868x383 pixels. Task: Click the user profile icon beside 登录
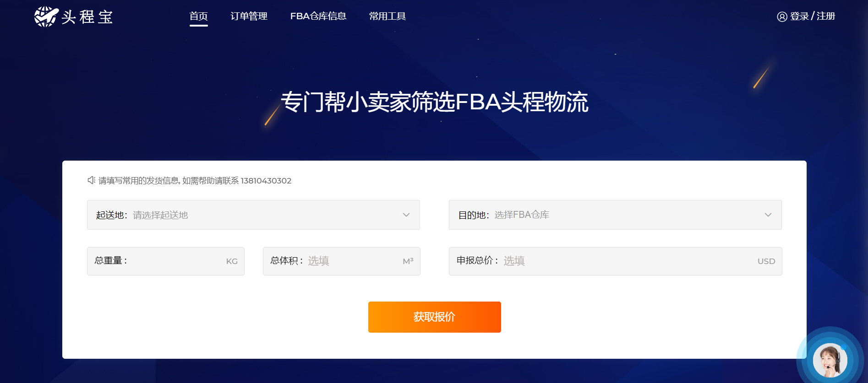click(782, 17)
